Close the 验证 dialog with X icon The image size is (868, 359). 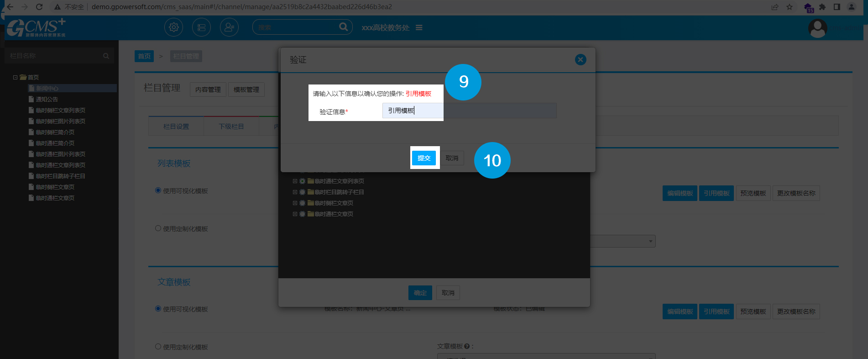pos(580,60)
